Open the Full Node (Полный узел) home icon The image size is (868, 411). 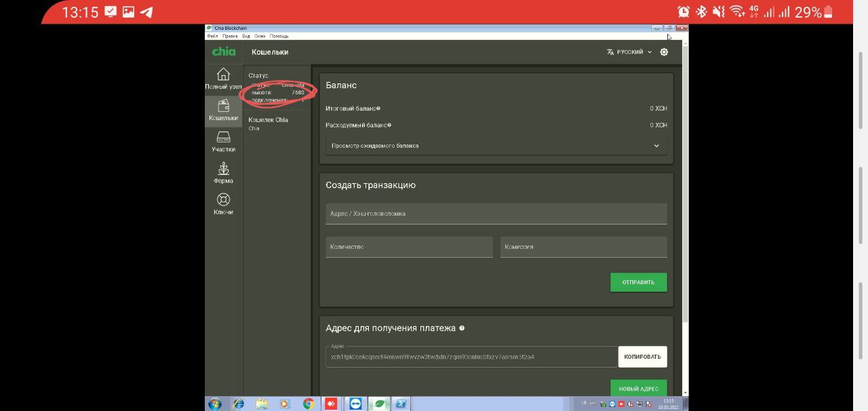click(223, 78)
